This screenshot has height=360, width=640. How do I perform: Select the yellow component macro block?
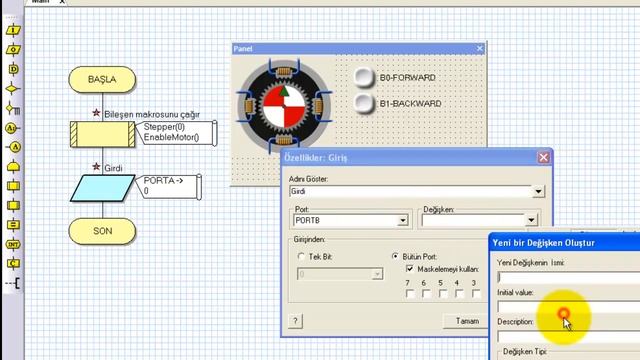coord(102,134)
